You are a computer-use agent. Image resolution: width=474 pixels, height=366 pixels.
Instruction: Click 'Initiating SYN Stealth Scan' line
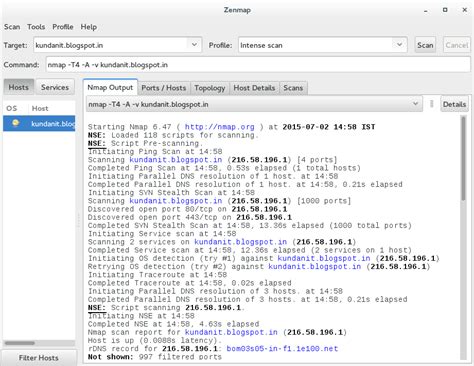171,192
